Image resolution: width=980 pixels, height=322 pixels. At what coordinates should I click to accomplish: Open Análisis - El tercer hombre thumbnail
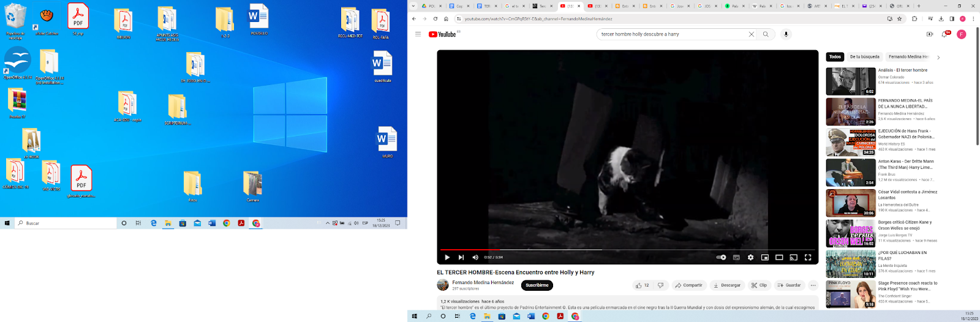(x=851, y=81)
